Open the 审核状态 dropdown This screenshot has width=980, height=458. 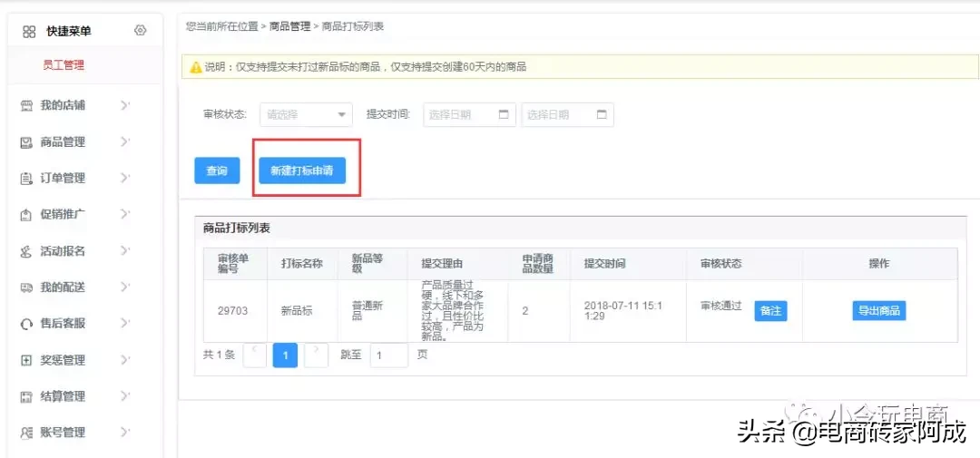tap(307, 115)
